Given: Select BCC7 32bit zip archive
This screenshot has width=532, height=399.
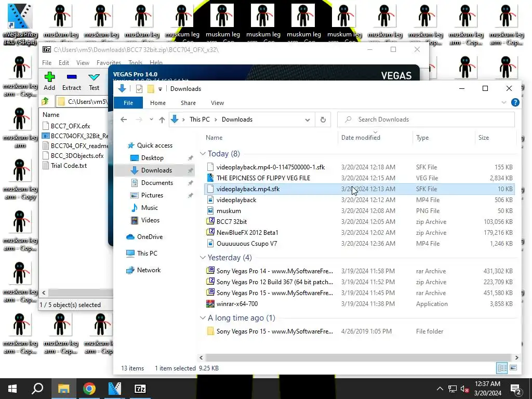Looking at the screenshot, I should coord(360,221).
